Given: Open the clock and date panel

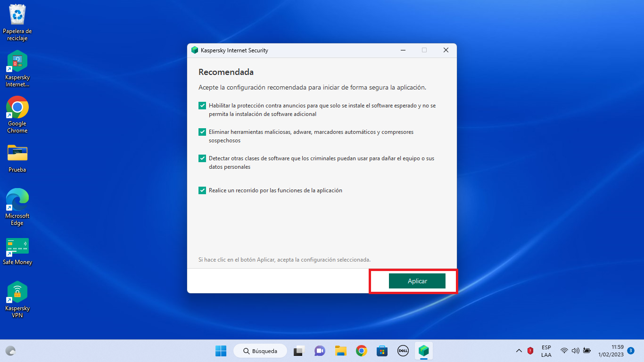Looking at the screenshot, I should 611,351.
